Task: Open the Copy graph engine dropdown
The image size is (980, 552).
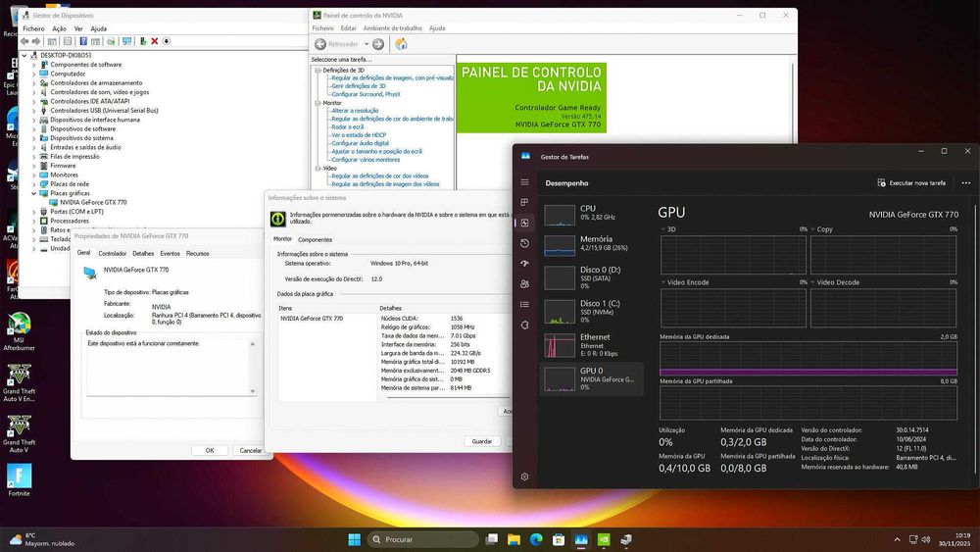Action: (813, 229)
